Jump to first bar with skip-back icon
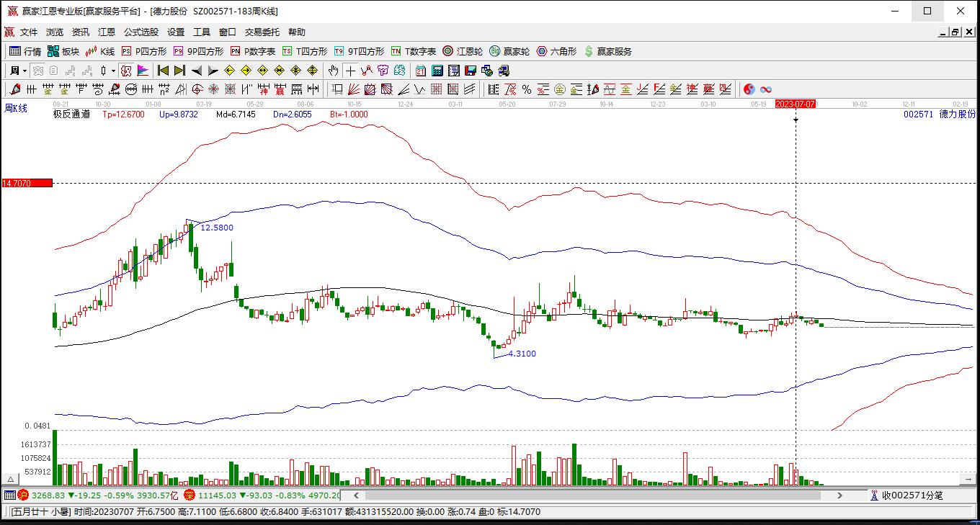The width and height of the screenshot is (980, 525). coord(163,71)
